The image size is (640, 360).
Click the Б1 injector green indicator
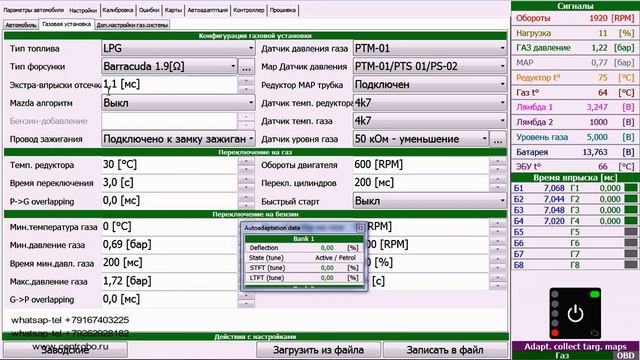point(631,188)
